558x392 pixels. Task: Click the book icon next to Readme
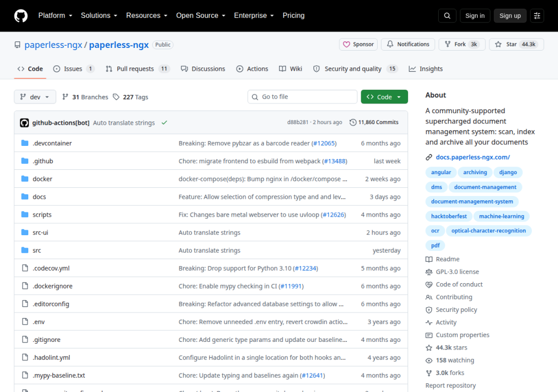[429, 259]
